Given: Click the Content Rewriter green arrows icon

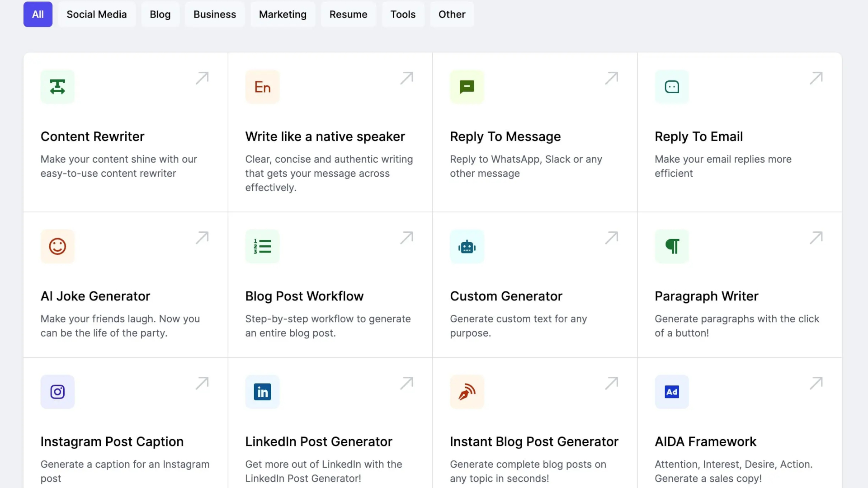Looking at the screenshot, I should point(57,87).
